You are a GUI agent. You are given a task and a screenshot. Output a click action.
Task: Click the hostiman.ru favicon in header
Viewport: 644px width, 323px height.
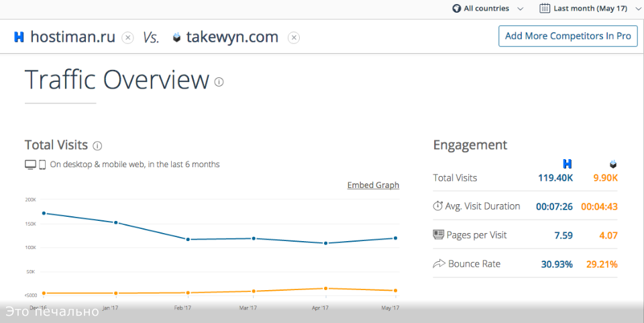tap(19, 37)
